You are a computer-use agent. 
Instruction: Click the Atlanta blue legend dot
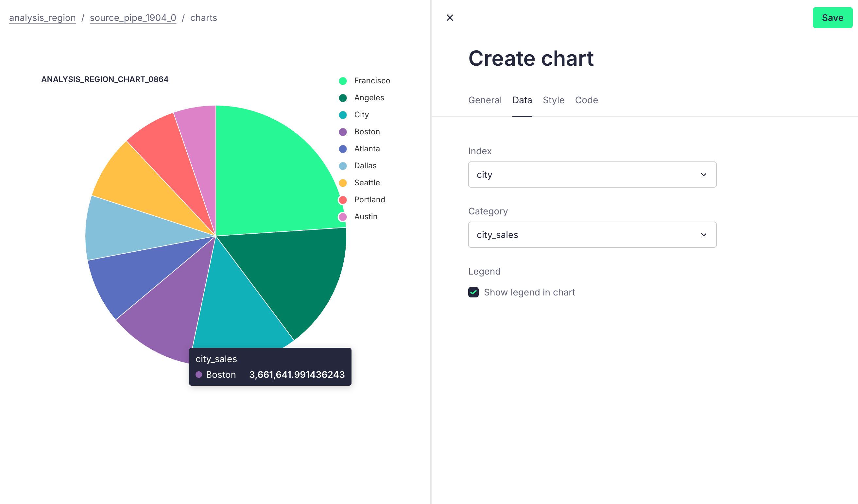click(x=343, y=149)
